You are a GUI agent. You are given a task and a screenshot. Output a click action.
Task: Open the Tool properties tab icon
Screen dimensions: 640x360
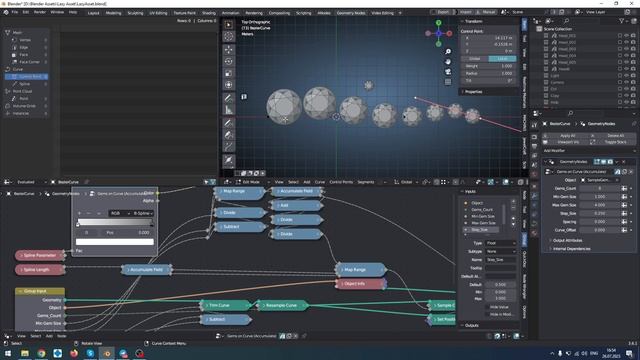coord(534,126)
